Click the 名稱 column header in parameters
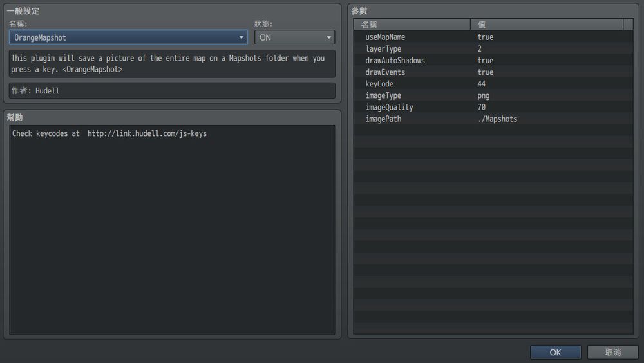The height and width of the screenshot is (363, 644). tap(412, 25)
